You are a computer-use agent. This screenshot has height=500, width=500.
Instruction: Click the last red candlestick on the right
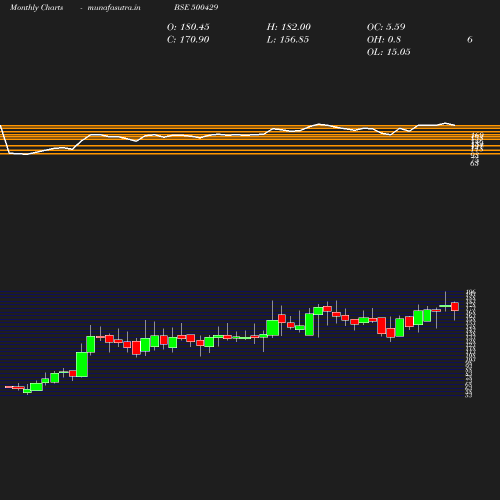point(455,307)
